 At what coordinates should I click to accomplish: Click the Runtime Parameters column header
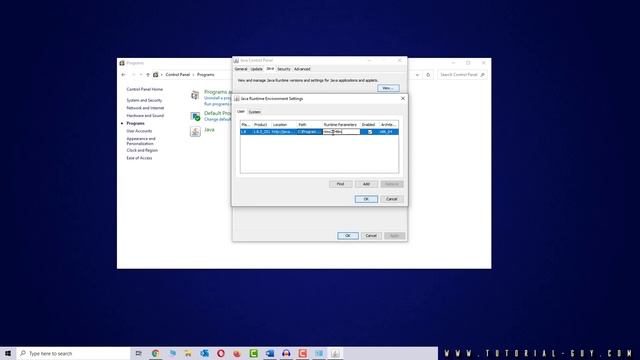click(340, 124)
